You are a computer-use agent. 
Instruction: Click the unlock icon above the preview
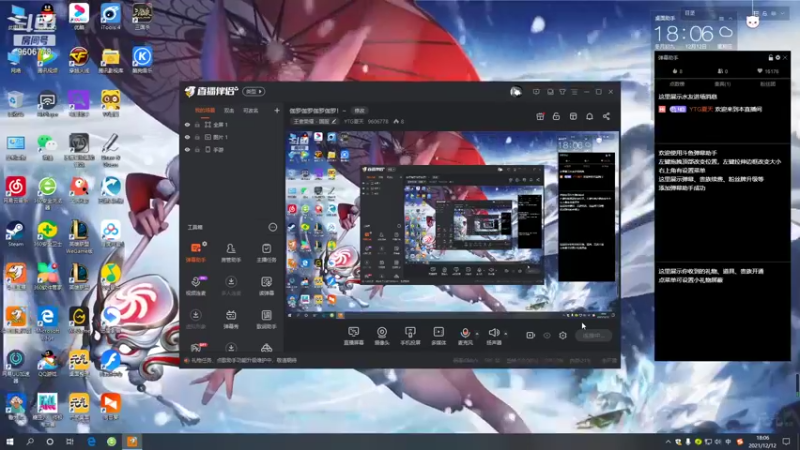click(x=556, y=116)
